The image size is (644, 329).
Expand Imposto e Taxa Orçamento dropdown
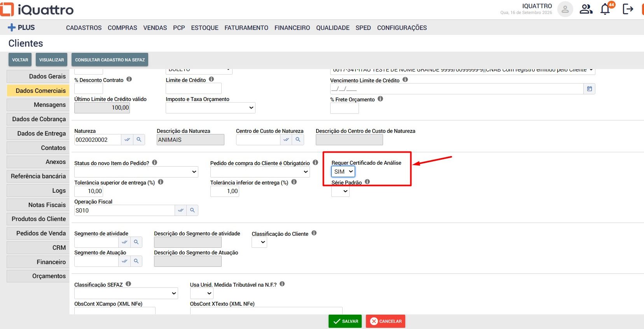(x=210, y=108)
